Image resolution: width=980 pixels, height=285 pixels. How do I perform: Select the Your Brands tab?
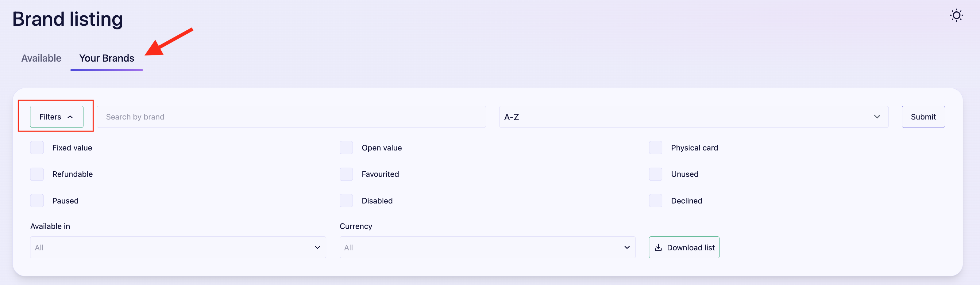click(x=106, y=58)
